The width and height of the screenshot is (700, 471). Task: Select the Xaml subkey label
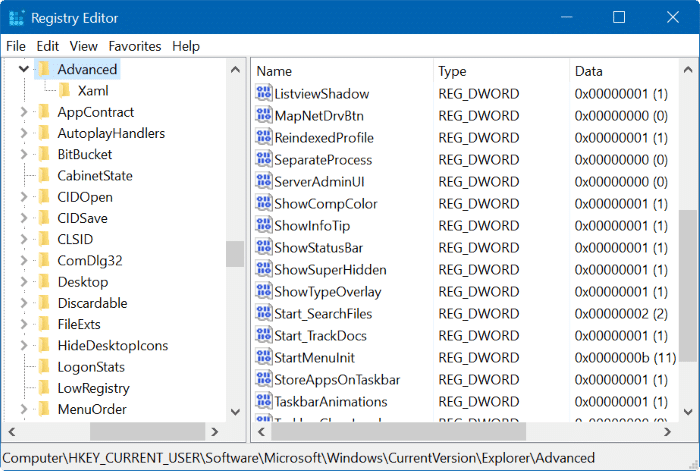(93, 91)
